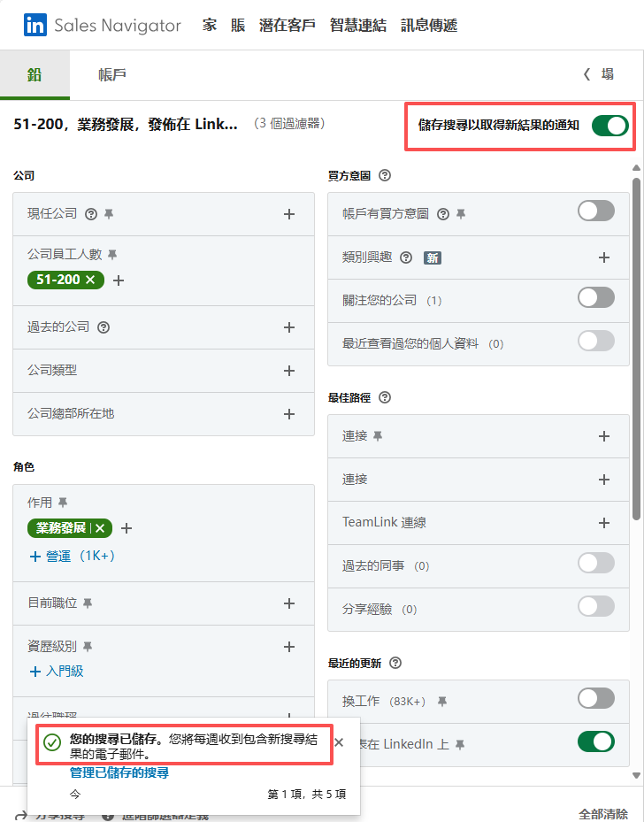Click help icon next to 過去的公司
644x822 pixels.
pos(103,327)
